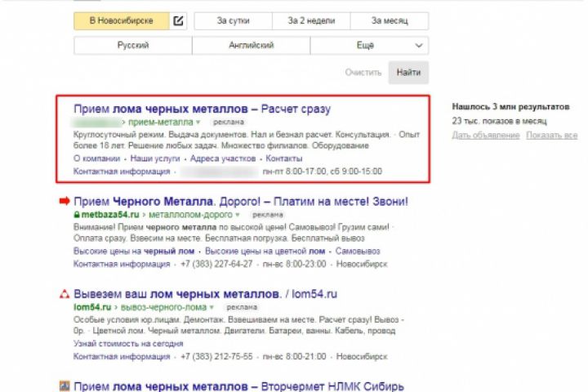The width and height of the screenshot is (588, 392).
Task: Click the прием-металла green path link
Action: click(x=161, y=122)
